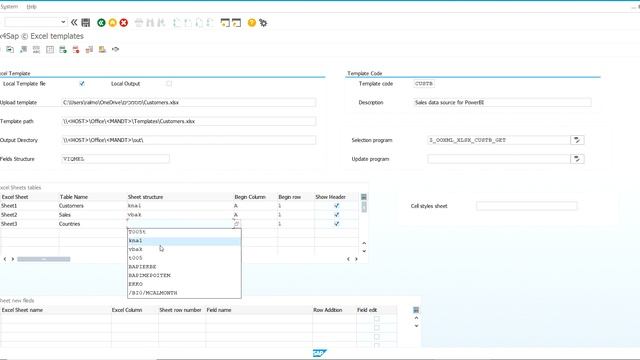Click Excel Sheets table horizontal scrollbar thumb

click(x=44, y=259)
